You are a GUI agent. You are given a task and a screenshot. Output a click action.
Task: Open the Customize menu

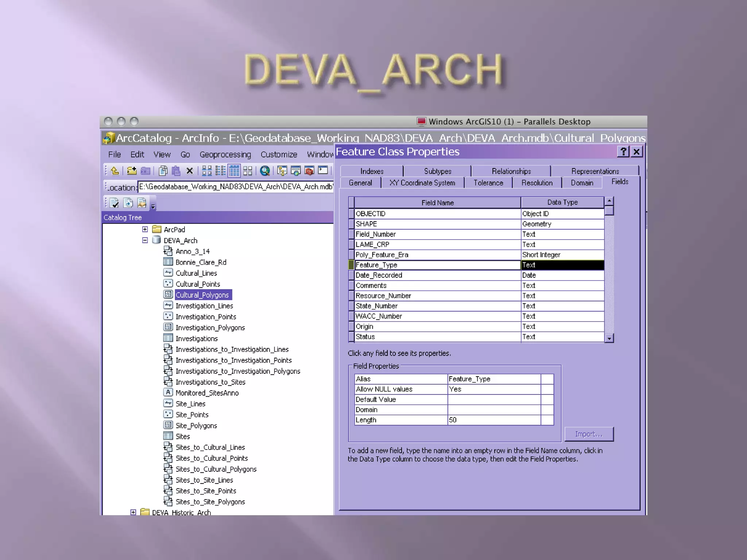click(x=279, y=155)
